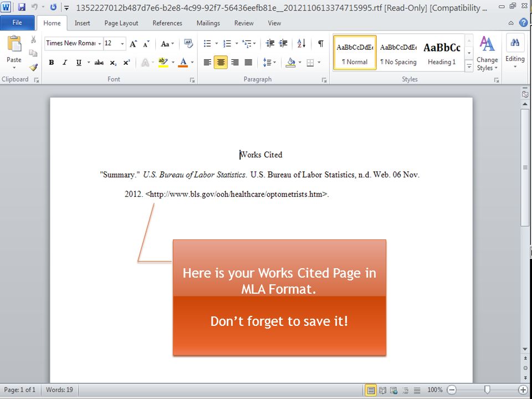
Task: Open the line spacing dropdown
Action: (269, 63)
